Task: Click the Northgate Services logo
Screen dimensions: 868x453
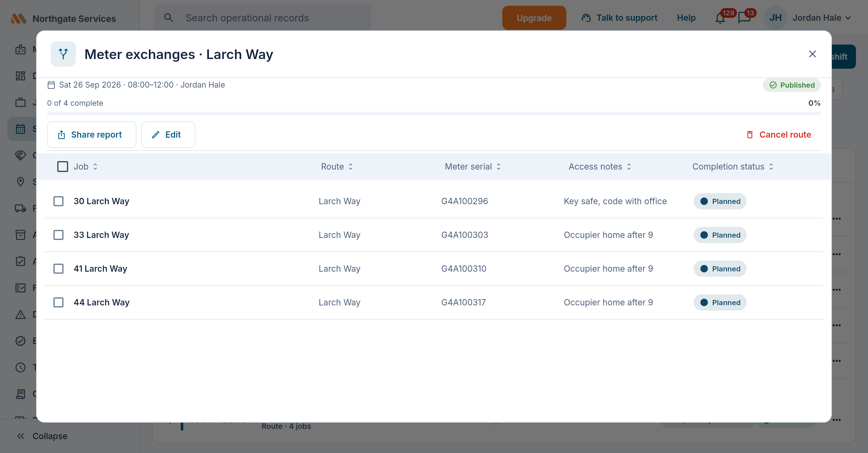Action: click(18, 19)
